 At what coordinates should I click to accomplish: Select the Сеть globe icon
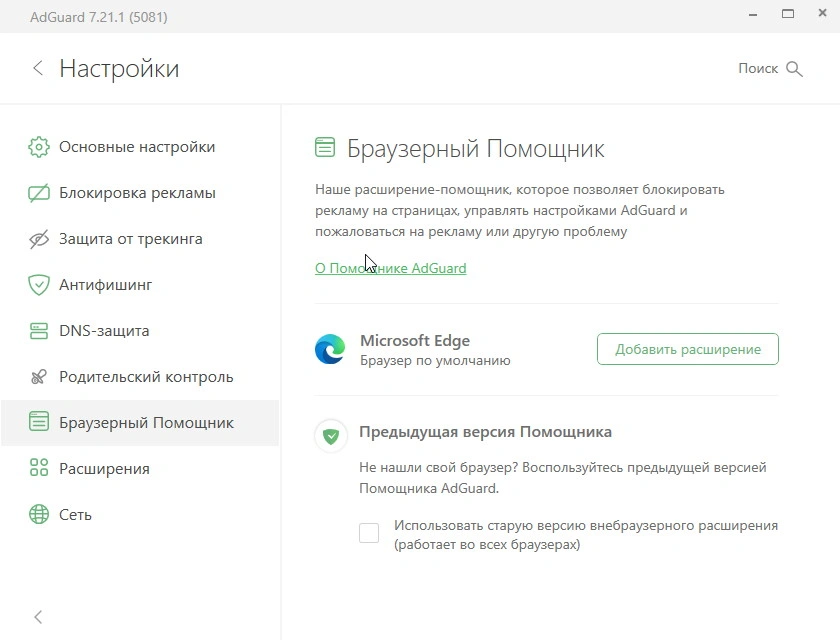click(x=39, y=514)
